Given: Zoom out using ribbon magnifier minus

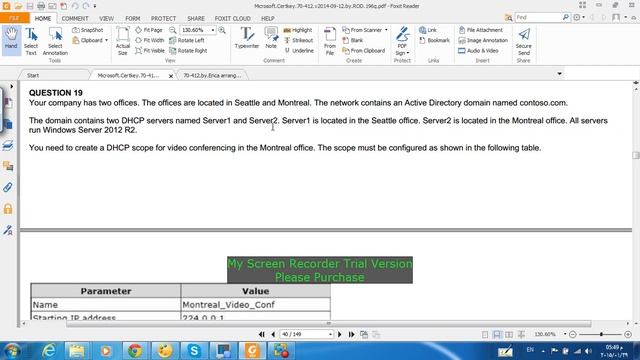Looking at the screenshot, I should 173,30.
